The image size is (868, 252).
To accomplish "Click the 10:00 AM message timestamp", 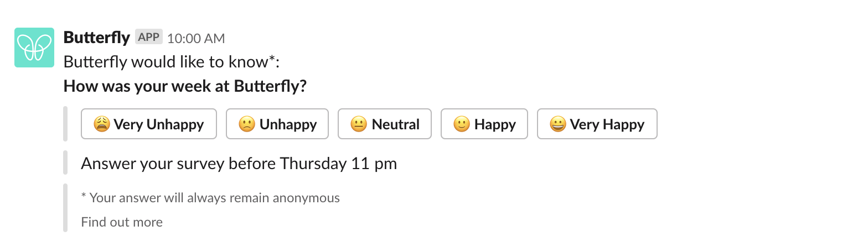I will [x=196, y=39].
